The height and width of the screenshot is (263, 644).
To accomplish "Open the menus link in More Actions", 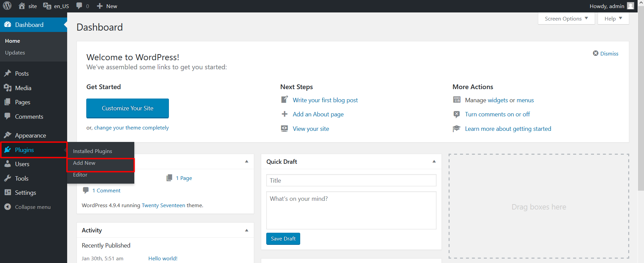I will (x=525, y=100).
